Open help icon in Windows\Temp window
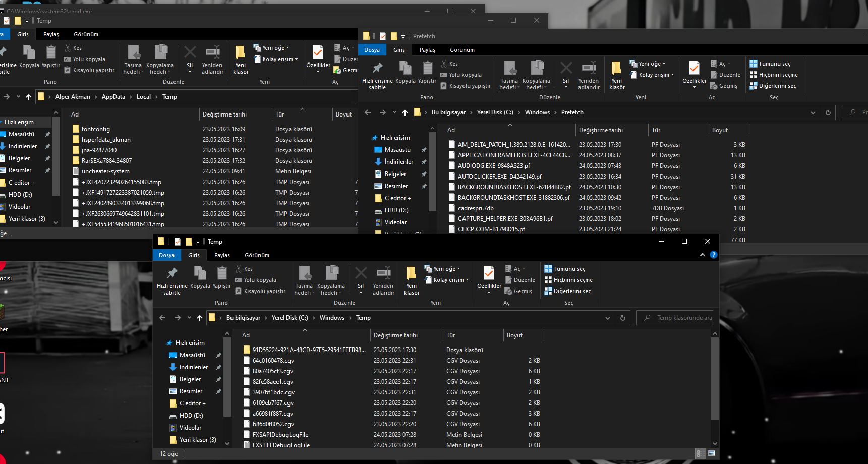Viewport: 868px width, 464px height. 713,255
